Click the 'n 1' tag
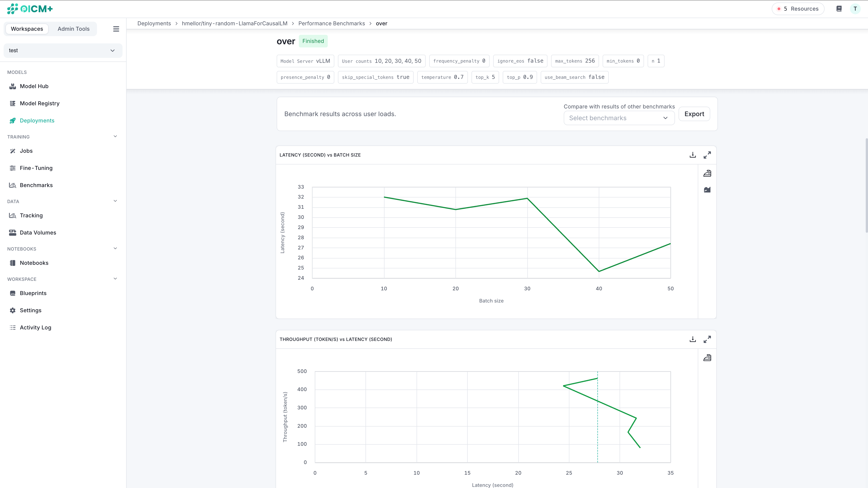 coord(656,61)
